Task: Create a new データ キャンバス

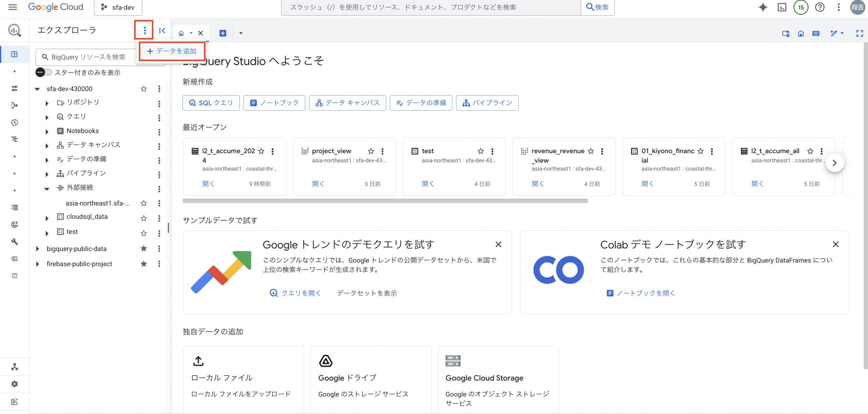Action: (x=347, y=103)
